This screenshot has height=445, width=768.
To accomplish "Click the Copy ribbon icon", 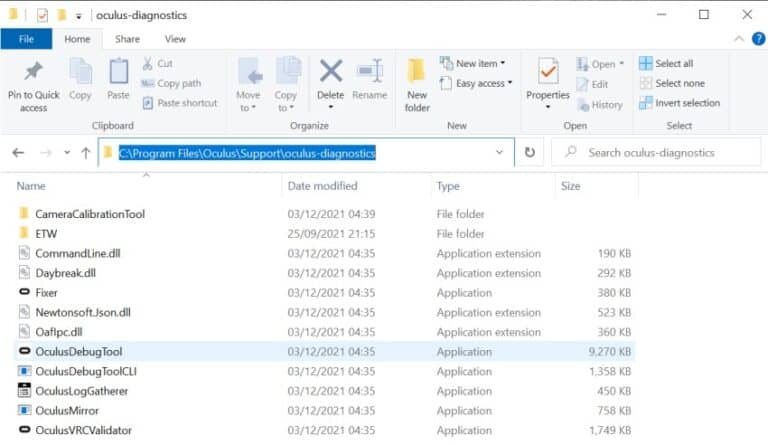I will 80,72.
